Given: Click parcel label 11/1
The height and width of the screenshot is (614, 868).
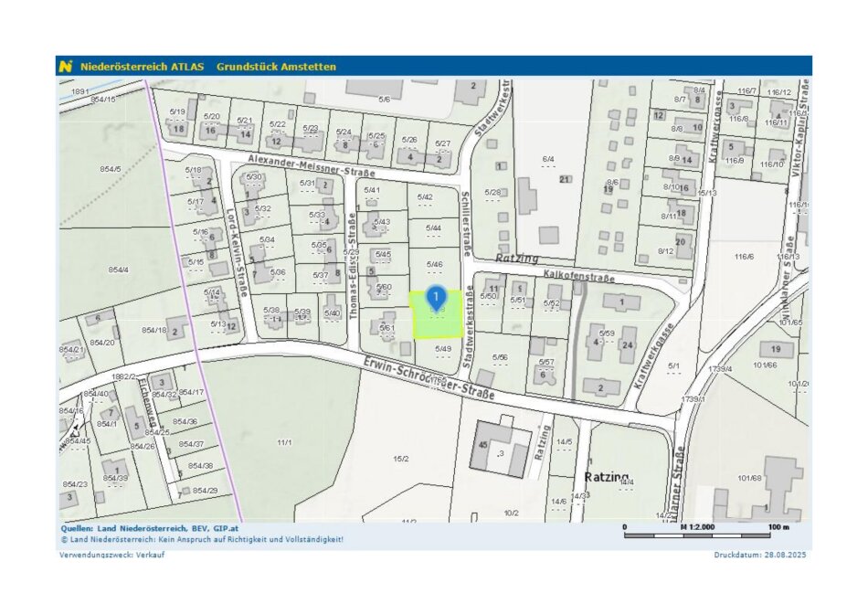Looking at the screenshot, I should tap(284, 442).
